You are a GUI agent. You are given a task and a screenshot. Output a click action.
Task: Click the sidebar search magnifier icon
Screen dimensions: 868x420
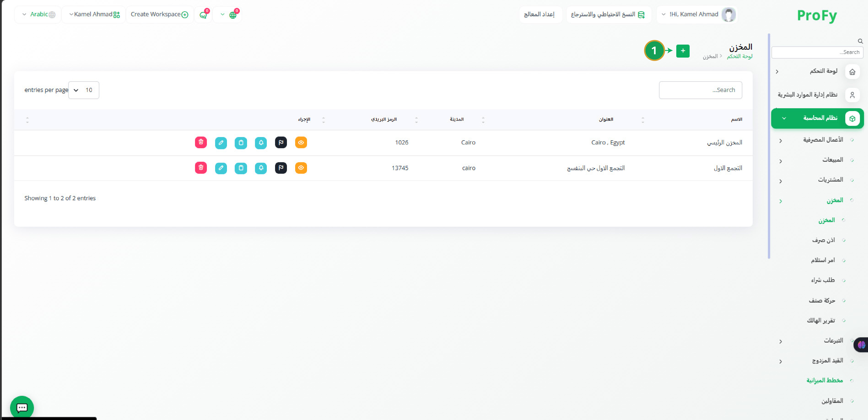(860, 41)
